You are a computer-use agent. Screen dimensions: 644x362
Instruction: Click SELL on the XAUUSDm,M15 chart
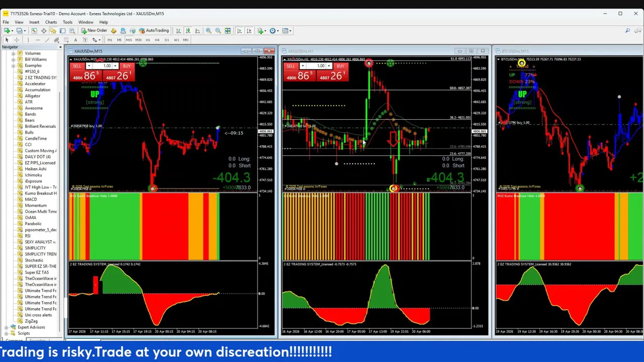pos(77,66)
